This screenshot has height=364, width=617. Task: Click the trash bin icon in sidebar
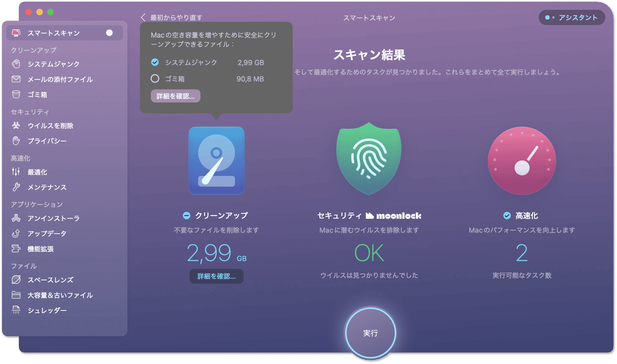(16, 95)
